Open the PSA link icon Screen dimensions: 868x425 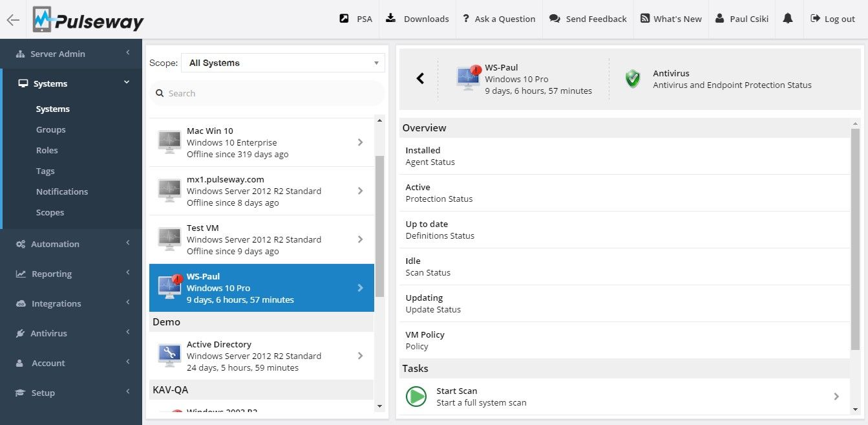pos(344,19)
